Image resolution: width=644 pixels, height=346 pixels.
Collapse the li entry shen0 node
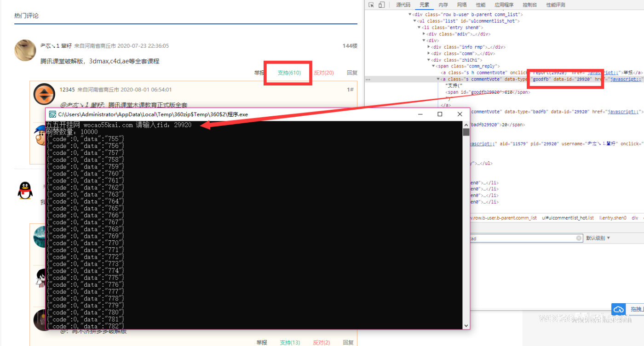[420, 27]
